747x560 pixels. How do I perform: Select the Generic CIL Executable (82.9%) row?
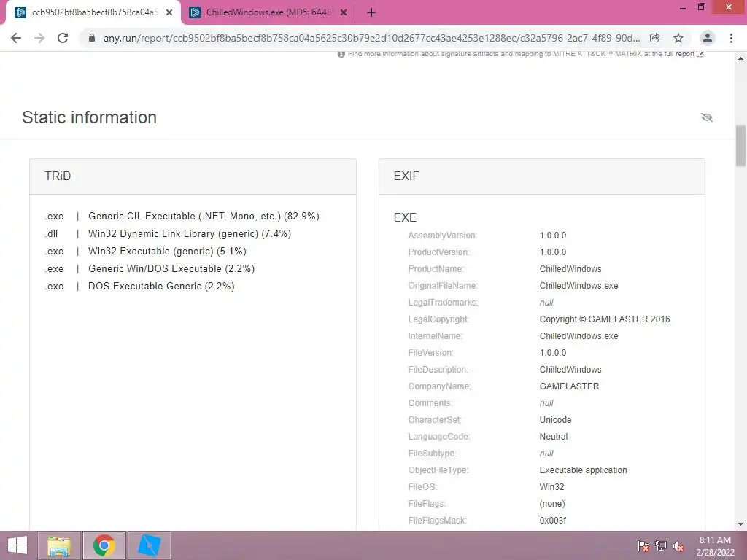click(x=182, y=216)
